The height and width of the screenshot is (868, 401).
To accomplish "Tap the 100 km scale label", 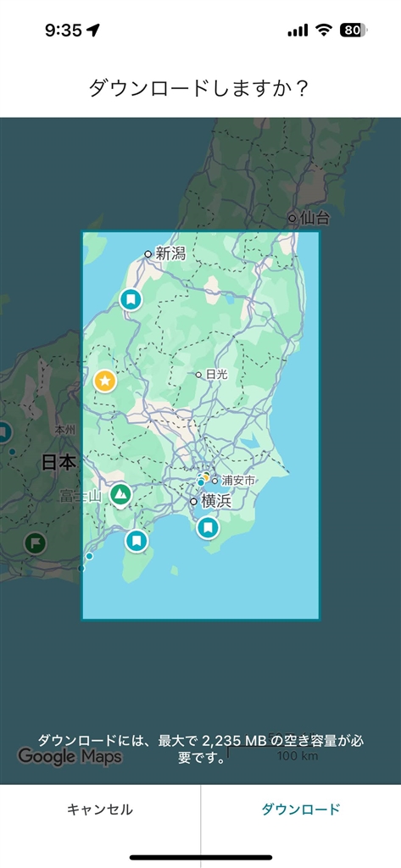I will (298, 755).
